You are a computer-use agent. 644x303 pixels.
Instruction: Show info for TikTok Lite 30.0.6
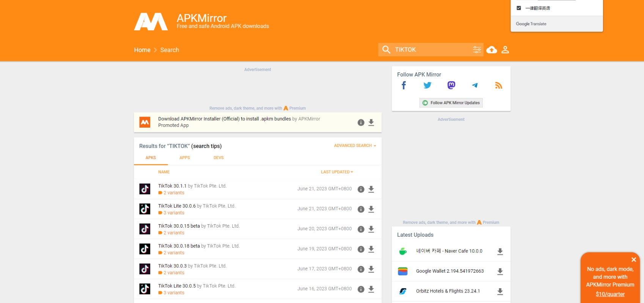pyautogui.click(x=361, y=209)
